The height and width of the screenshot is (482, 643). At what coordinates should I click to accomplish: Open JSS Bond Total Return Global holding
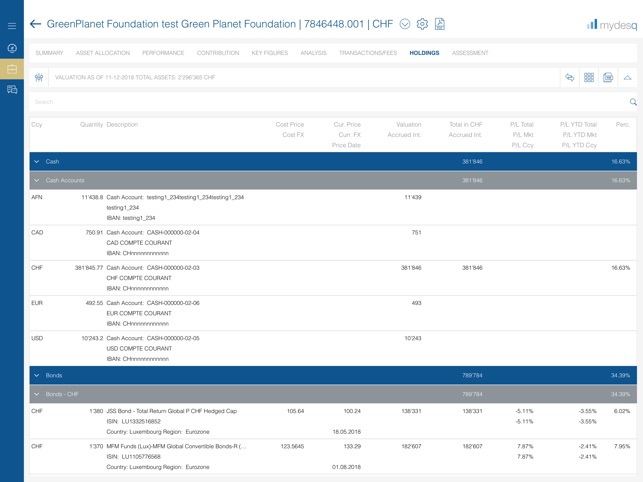pyautogui.click(x=333, y=421)
